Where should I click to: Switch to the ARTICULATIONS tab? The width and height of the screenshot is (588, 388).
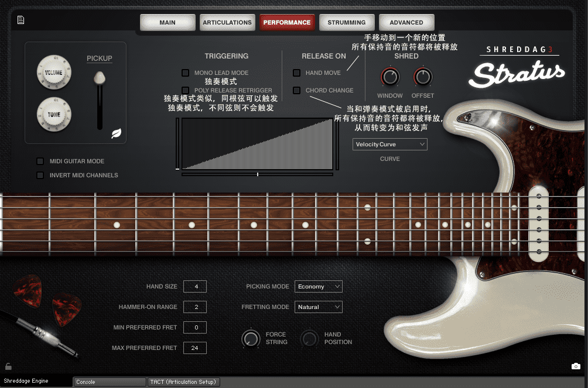[227, 22]
